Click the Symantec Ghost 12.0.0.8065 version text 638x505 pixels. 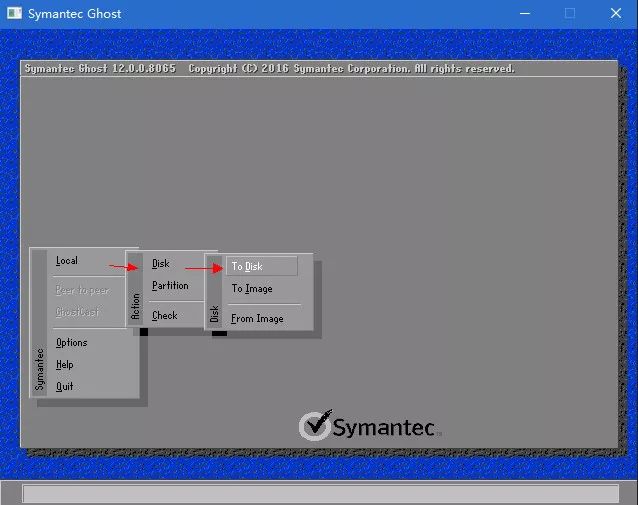(x=100, y=68)
